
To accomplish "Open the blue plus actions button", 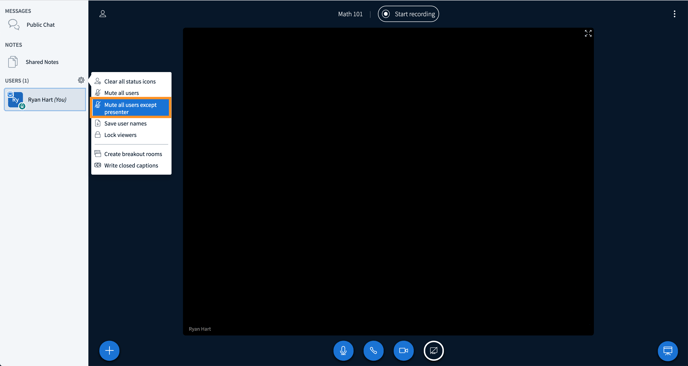I will 109,351.
